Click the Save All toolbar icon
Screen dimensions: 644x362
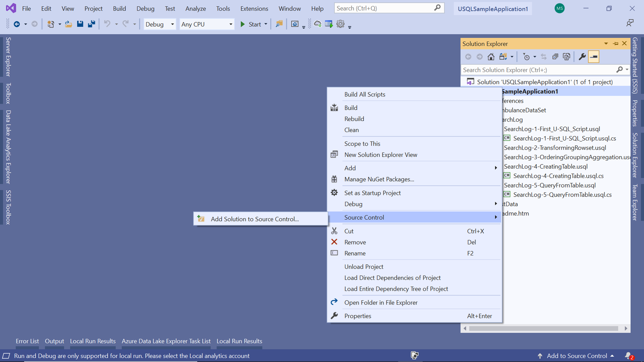[91, 24]
